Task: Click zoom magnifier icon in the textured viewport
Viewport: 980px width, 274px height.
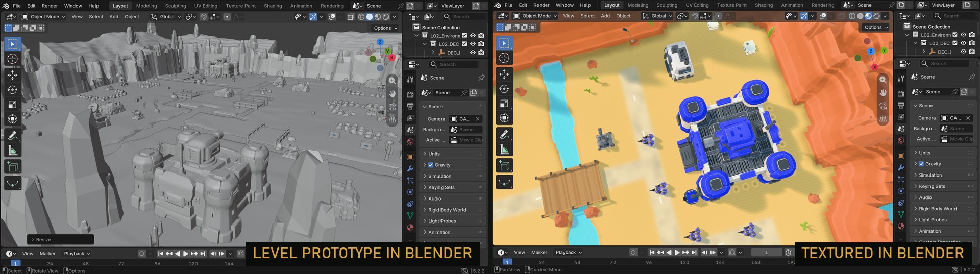Action: (x=883, y=80)
